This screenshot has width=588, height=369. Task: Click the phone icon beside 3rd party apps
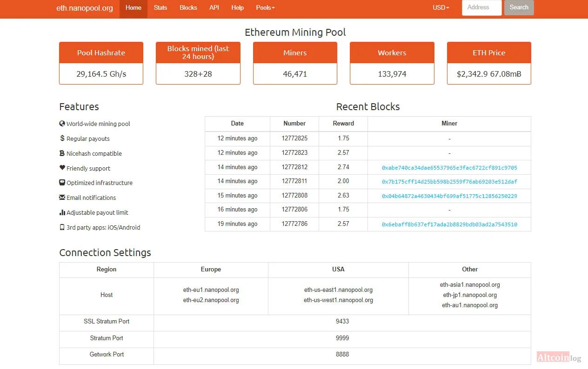tap(62, 227)
